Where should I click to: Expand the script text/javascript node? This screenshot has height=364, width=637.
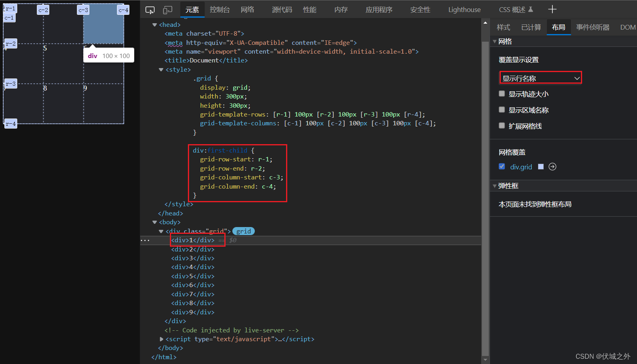[x=161, y=339]
